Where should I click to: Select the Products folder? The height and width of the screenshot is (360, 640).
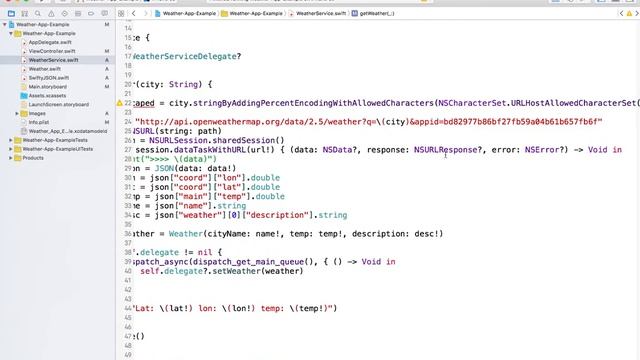(33, 158)
